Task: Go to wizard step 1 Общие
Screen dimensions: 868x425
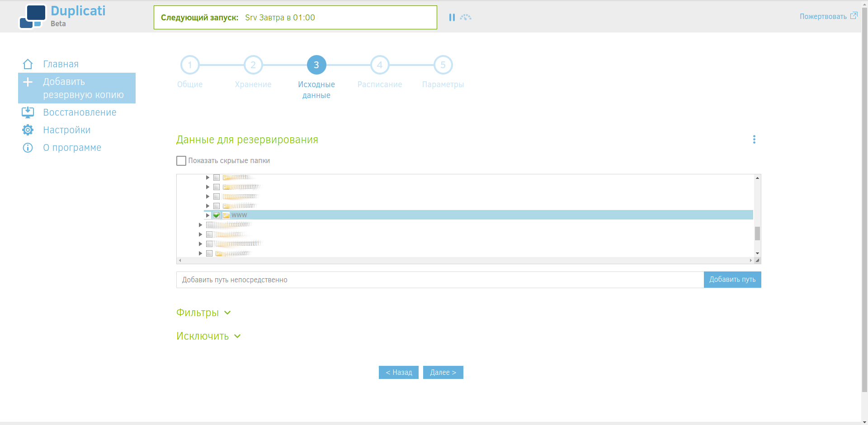Action: [x=190, y=65]
